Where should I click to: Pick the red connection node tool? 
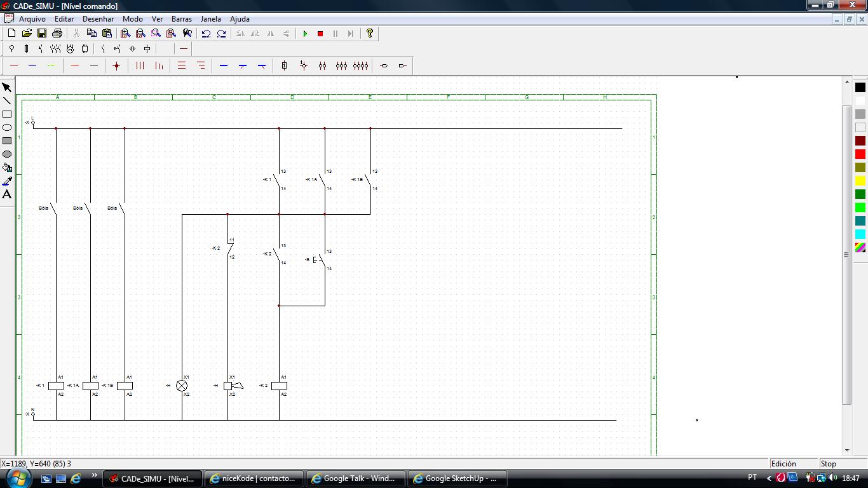(116, 65)
